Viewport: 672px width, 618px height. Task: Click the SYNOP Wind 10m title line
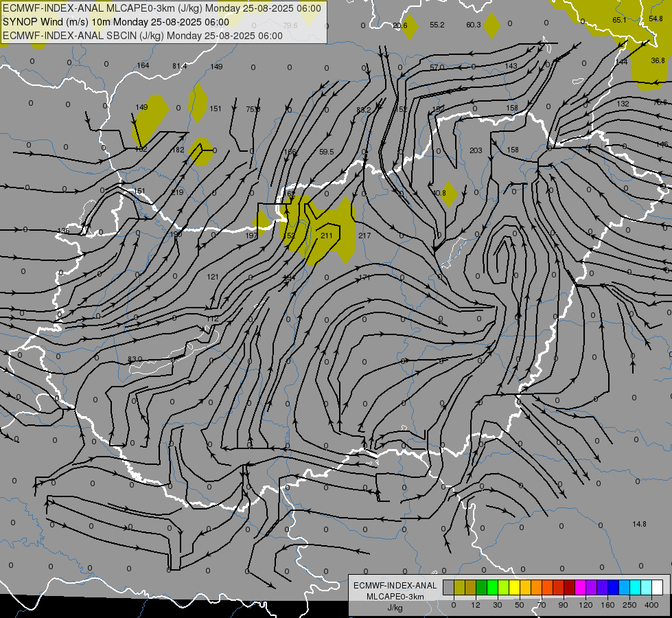point(116,22)
